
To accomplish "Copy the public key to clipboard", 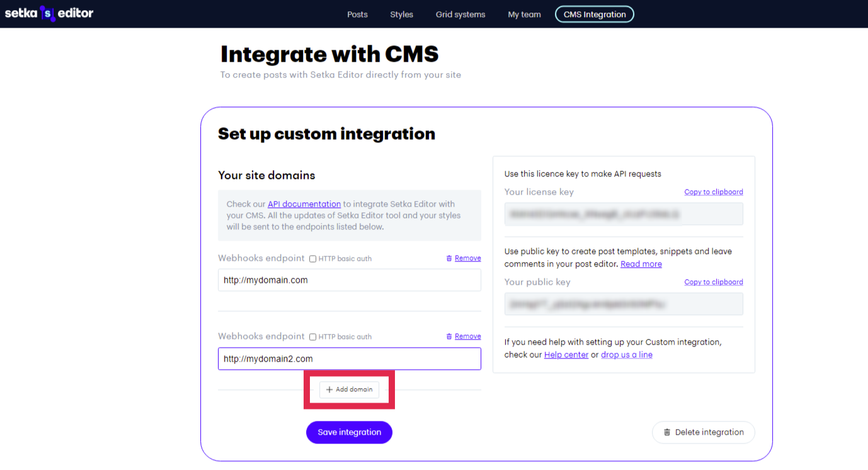I will click(x=714, y=282).
